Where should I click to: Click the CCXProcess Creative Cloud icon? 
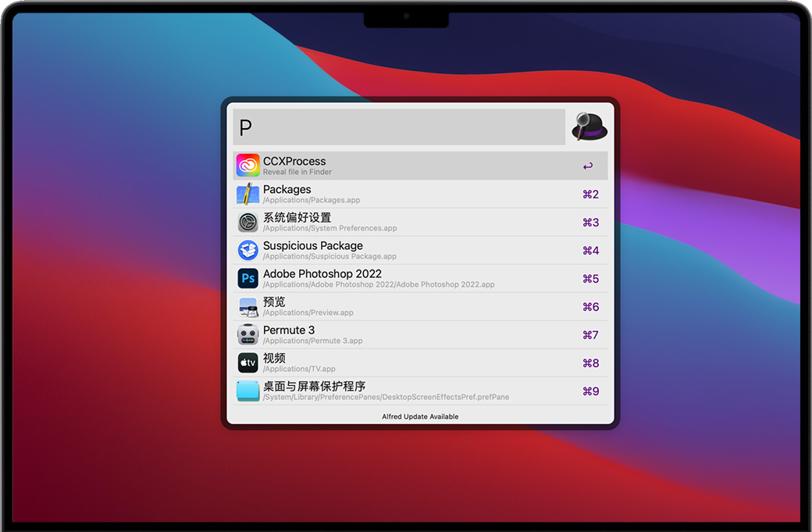coord(248,166)
